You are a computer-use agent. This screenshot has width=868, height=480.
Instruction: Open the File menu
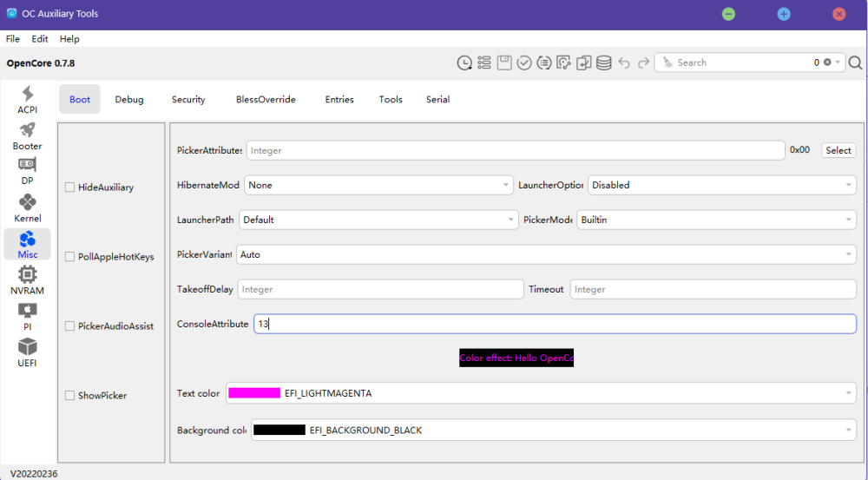pyautogui.click(x=13, y=39)
